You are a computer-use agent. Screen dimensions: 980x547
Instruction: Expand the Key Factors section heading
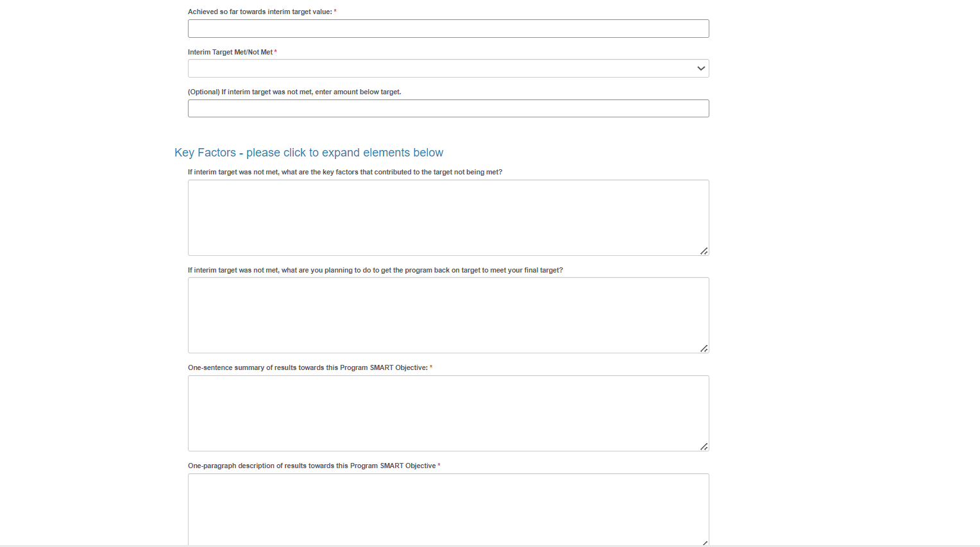pyautogui.click(x=308, y=153)
